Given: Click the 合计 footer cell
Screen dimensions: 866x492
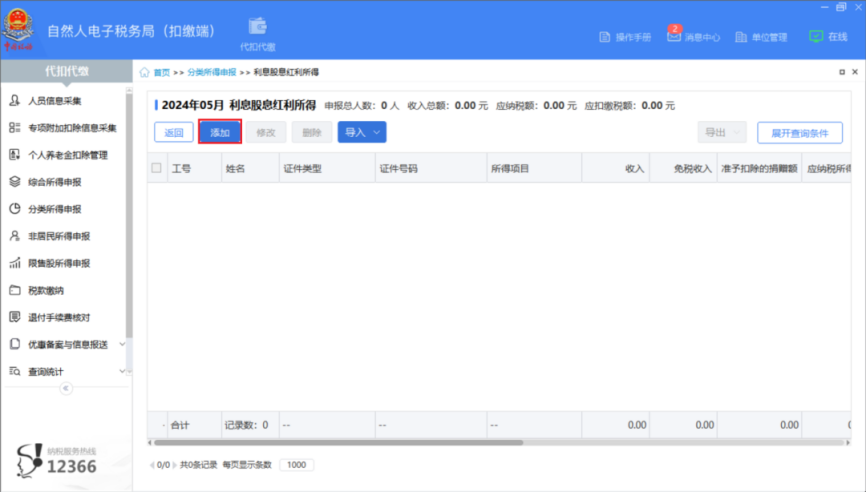Looking at the screenshot, I should point(194,425).
